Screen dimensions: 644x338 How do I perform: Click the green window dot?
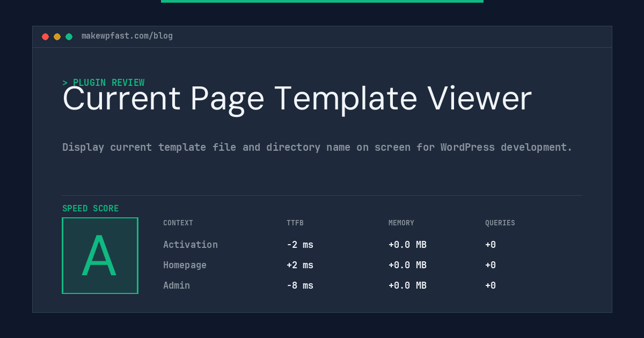click(69, 36)
